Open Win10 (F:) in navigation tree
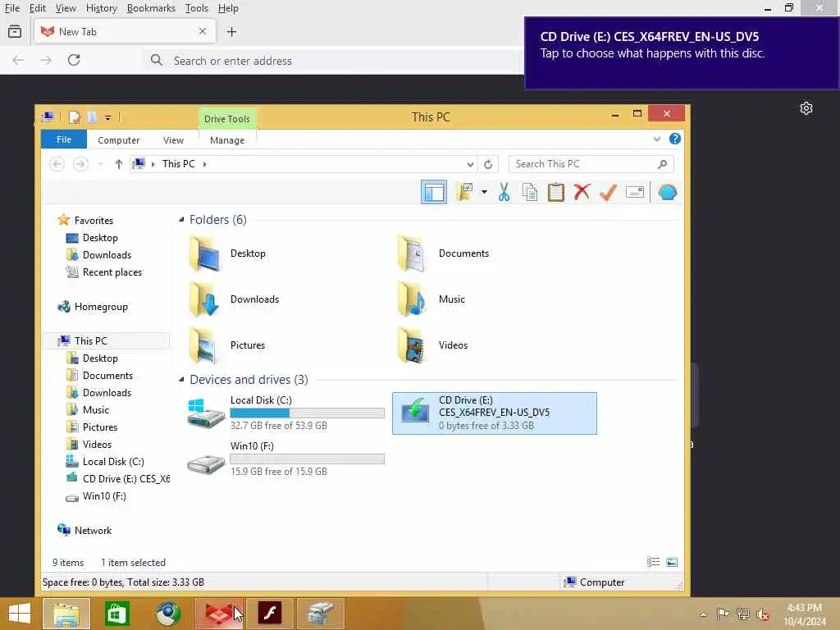840x630 pixels. (x=96, y=496)
